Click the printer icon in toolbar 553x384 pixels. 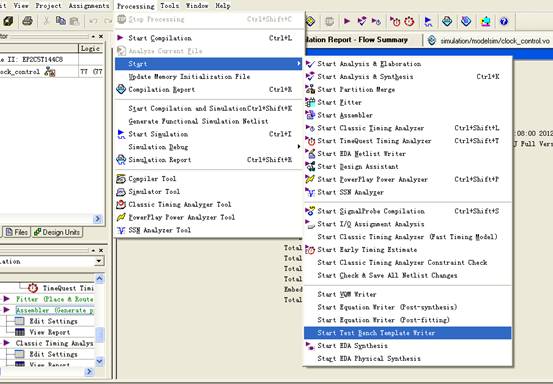click(27, 21)
